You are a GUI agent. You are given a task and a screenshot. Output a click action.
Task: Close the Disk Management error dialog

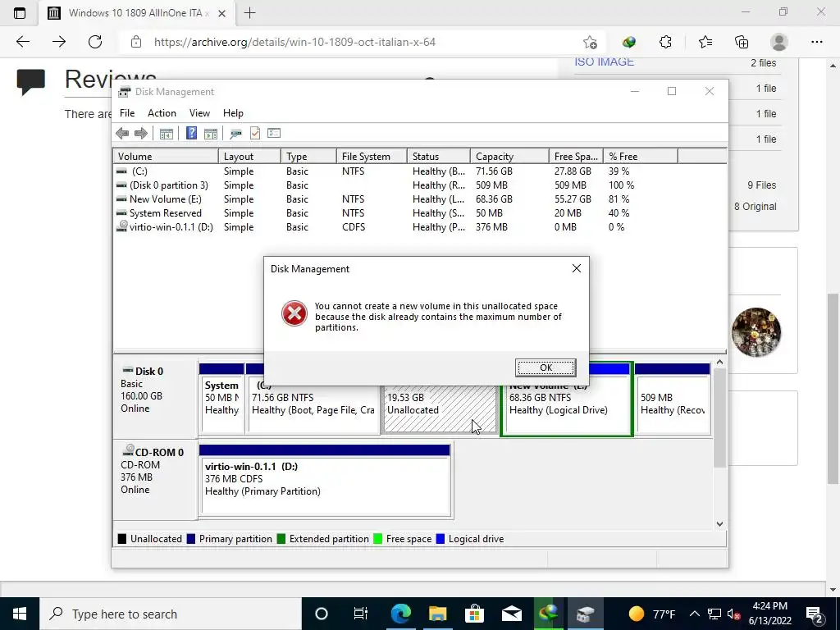point(577,268)
